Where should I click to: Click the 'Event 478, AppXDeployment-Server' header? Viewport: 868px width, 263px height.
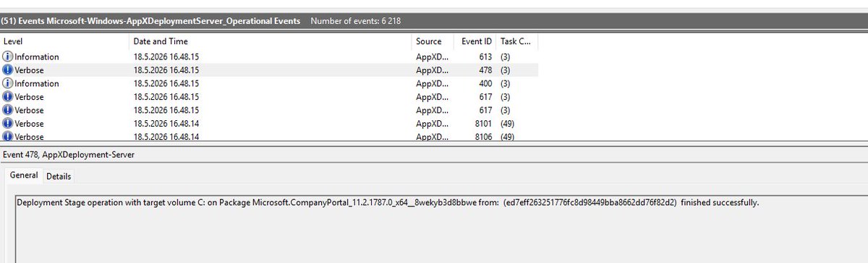click(x=69, y=154)
